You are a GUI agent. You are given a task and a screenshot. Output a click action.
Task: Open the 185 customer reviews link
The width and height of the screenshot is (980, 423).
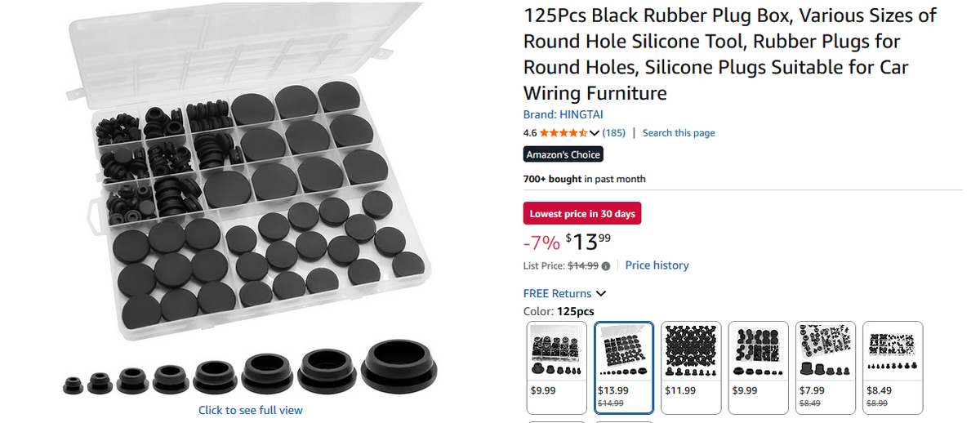pos(614,133)
